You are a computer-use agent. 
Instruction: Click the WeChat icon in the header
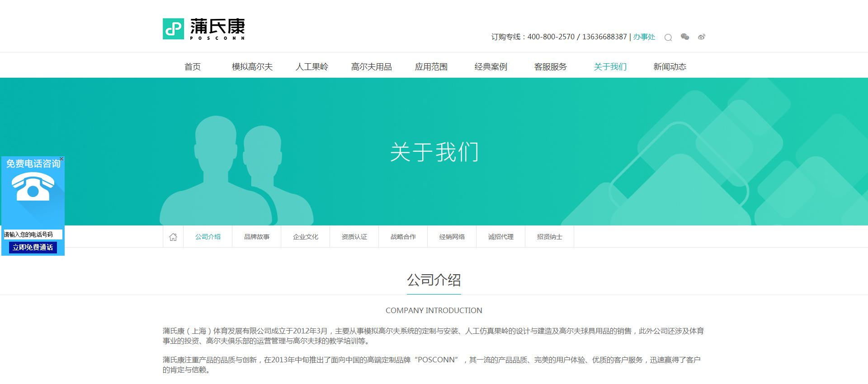click(x=685, y=37)
